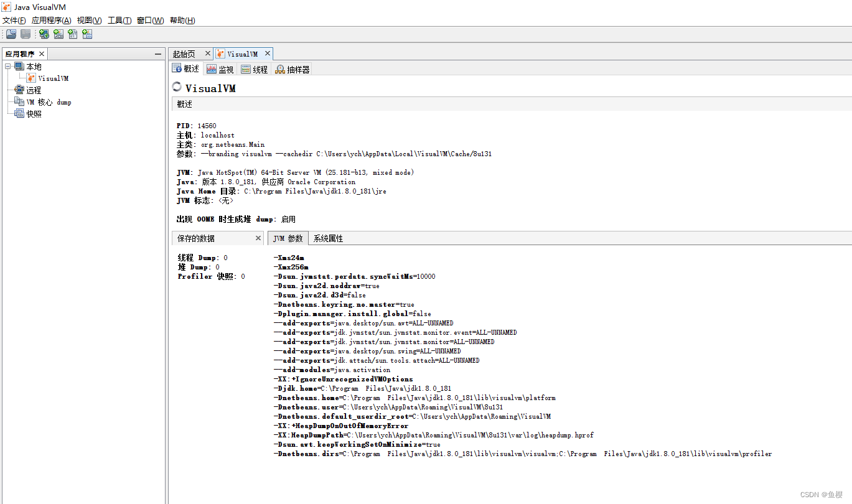
Task: Collapse the 本地 tree node
Action: pos(8,66)
